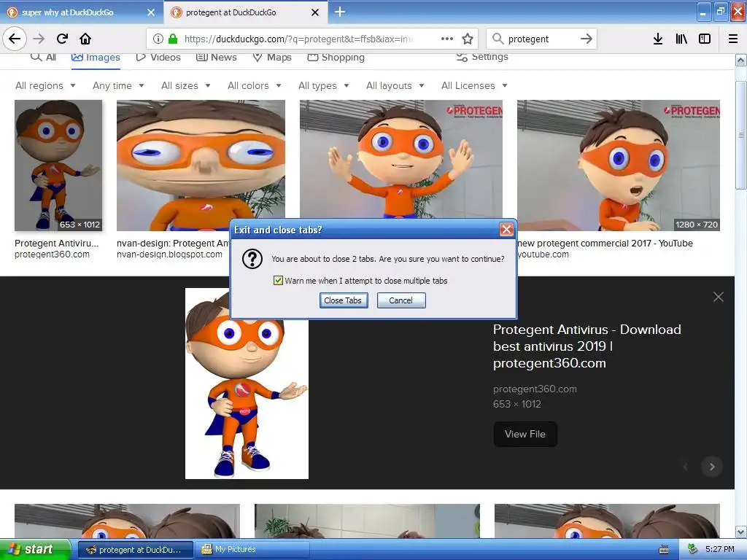Image resolution: width=747 pixels, height=560 pixels.
Task: Close the image detail panel X
Action: click(x=719, y=297)
